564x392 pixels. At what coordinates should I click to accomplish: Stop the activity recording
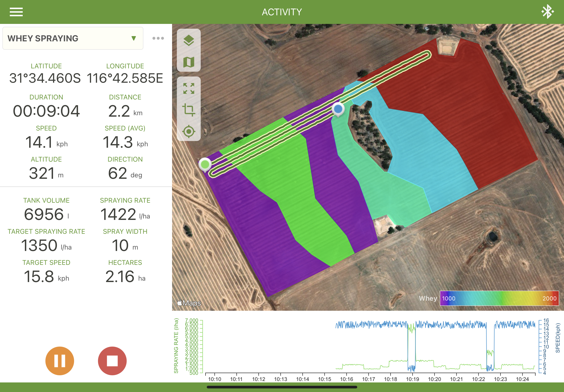coord(112,360)
